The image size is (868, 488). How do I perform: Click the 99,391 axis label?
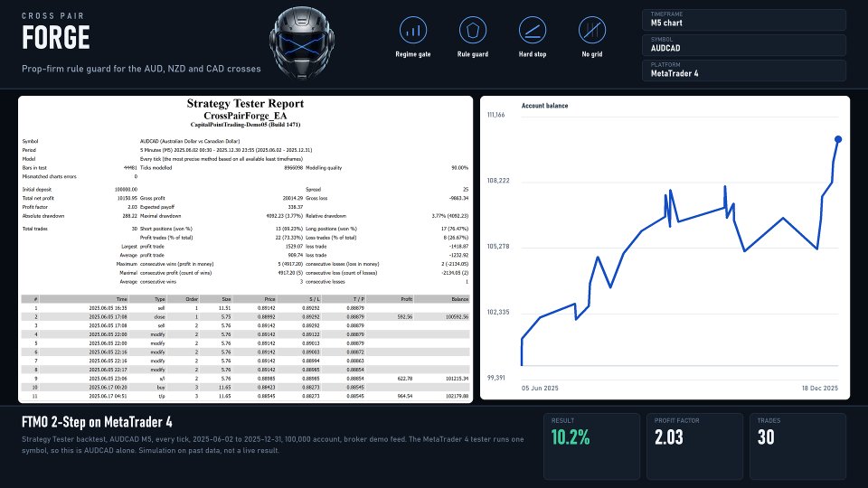[496, 378]
